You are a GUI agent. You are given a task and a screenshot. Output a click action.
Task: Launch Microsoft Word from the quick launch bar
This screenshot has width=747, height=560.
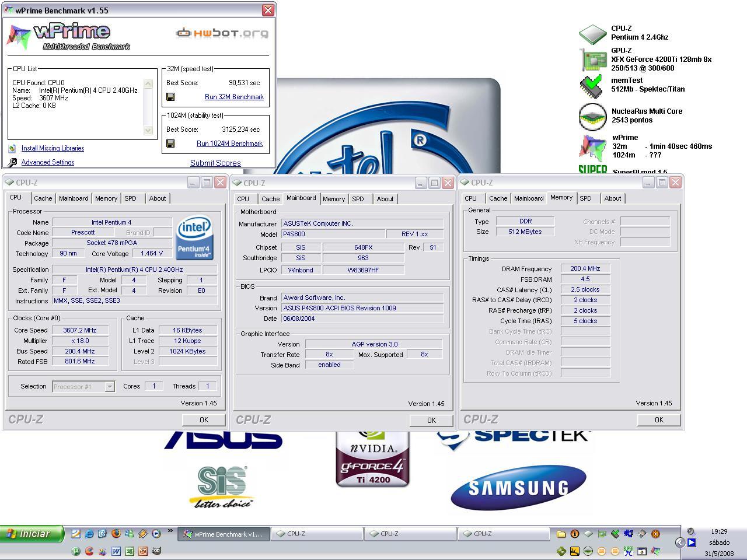click(116, 551)
